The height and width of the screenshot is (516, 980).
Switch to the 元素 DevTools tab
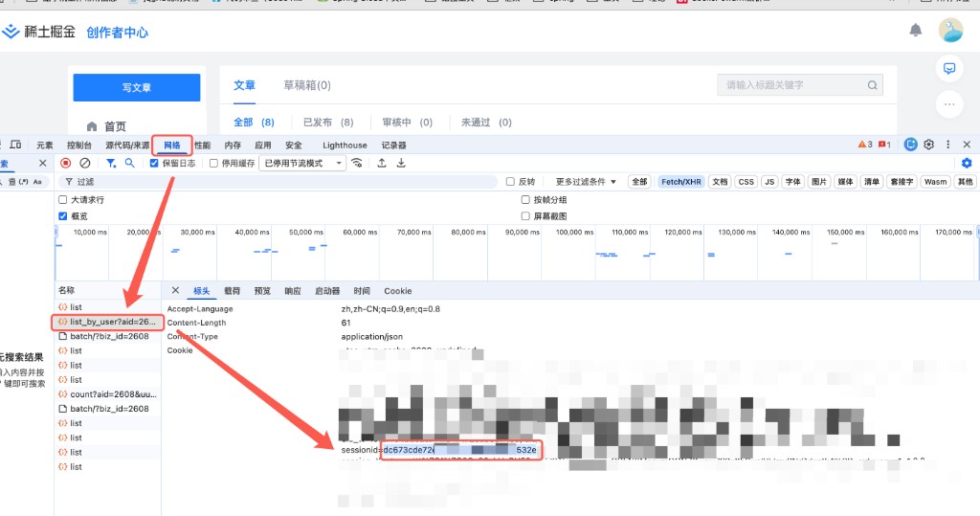44,146
